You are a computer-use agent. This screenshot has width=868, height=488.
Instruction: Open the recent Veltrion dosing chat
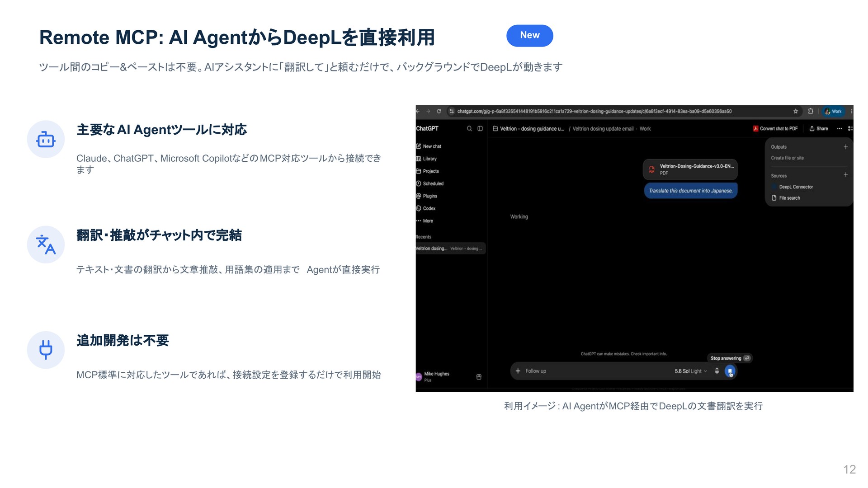pos(450,249)
